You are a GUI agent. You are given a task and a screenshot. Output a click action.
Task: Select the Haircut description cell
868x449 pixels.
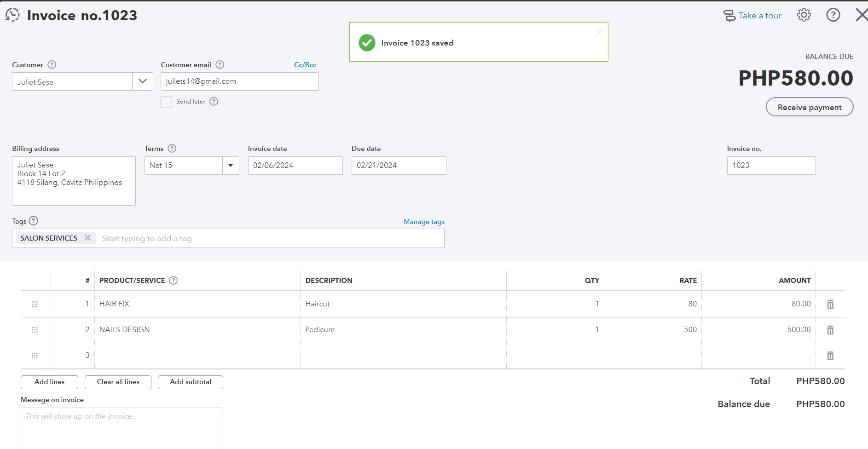click(x=403, y=304)
